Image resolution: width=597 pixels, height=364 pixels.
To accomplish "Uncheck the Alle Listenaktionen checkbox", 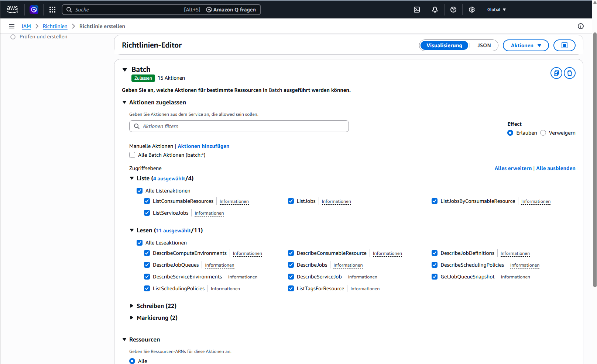I will click(140, 191).
